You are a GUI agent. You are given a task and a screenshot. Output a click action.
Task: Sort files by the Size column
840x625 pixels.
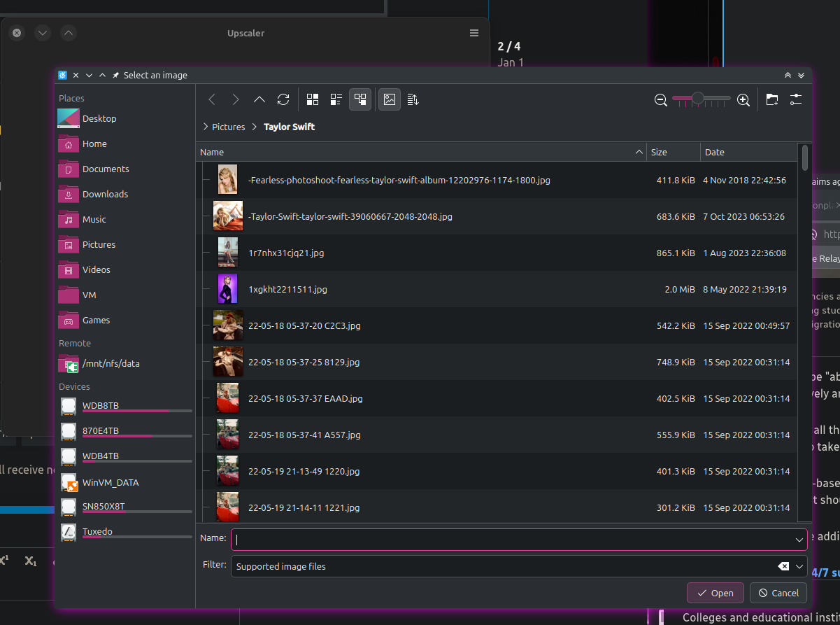672,152
